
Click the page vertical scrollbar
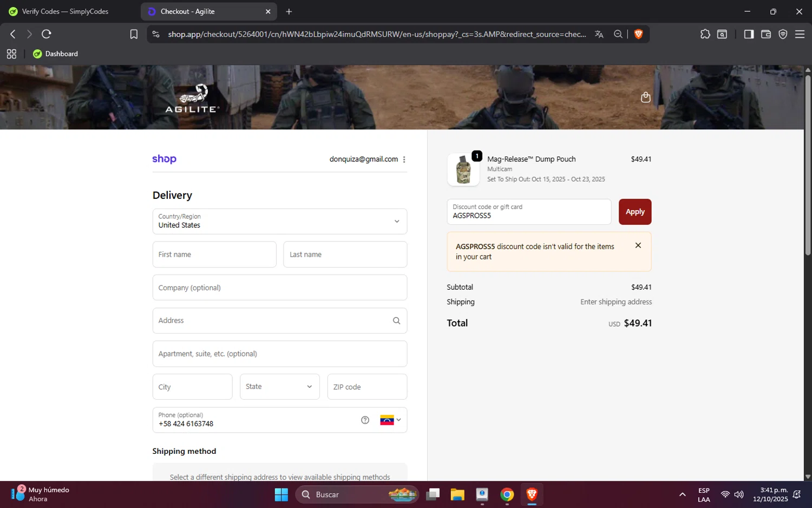pos(808,165)
